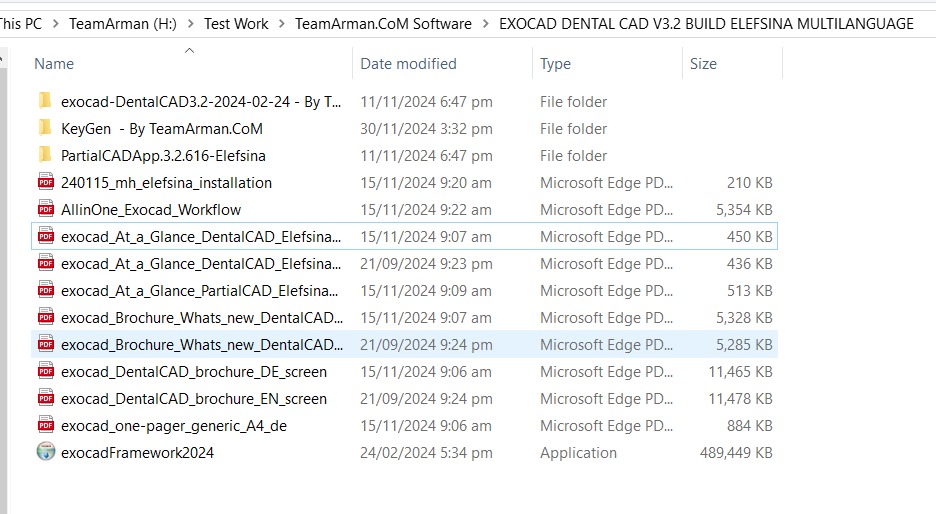The image size is (936, 514).
Task: Expand chevron after TeamArman (H:) breadcrumb
Action: click(x=190, y=24)
